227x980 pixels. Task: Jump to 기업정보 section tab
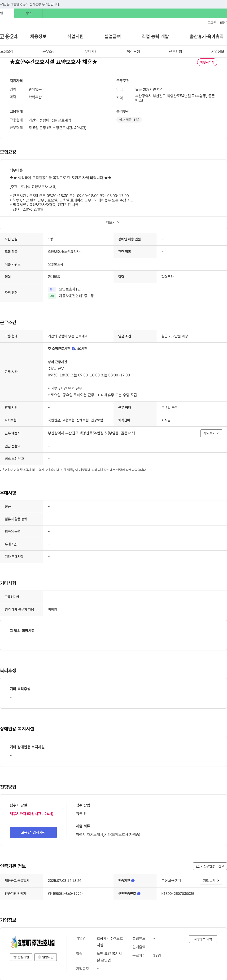click(x=218, y=51)
